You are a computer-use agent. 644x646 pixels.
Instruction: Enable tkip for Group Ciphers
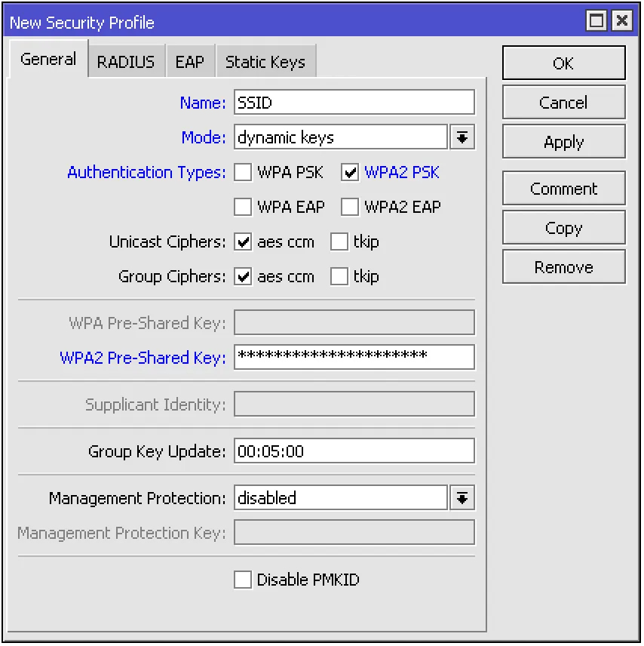click(x=339, y=277)
